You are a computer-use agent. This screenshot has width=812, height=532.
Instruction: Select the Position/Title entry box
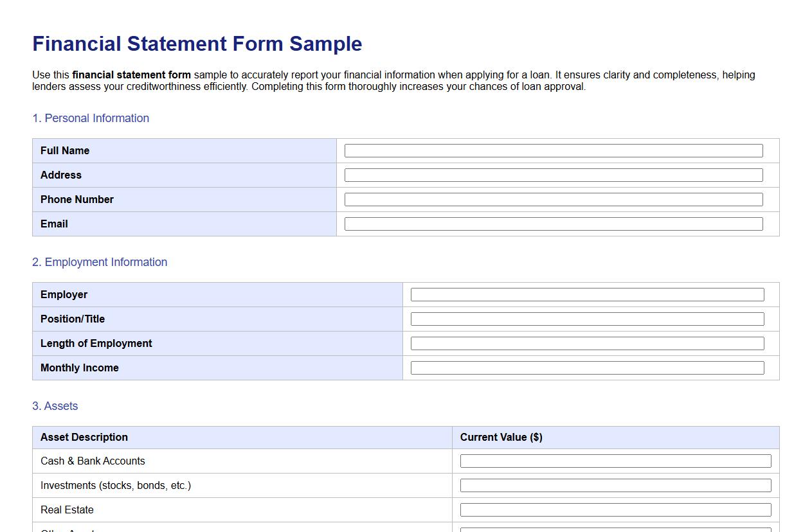click(x=587, y=319)
